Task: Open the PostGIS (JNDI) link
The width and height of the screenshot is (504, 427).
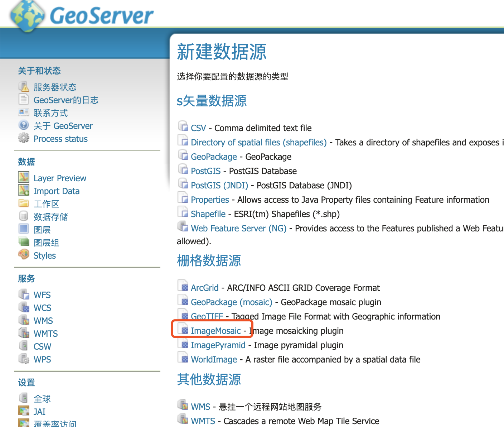Action: 219,185
